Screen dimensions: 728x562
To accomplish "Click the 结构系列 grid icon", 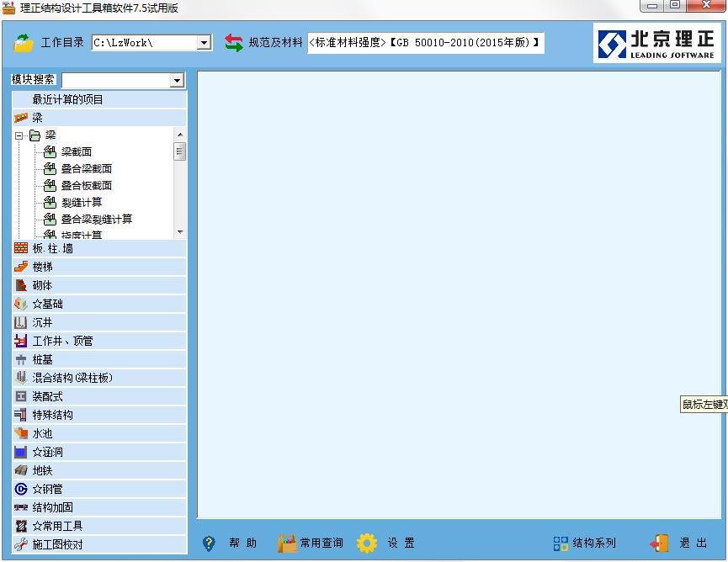I will tap(561, 543).
